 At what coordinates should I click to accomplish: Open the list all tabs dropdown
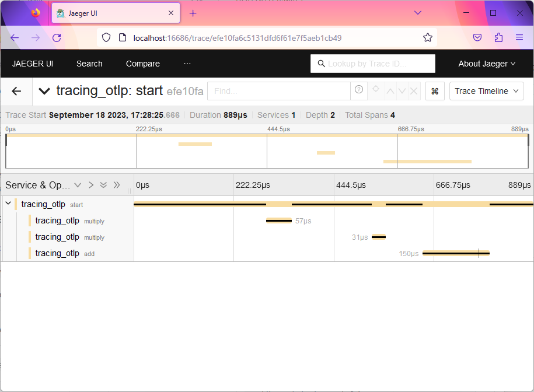point(417,13)
